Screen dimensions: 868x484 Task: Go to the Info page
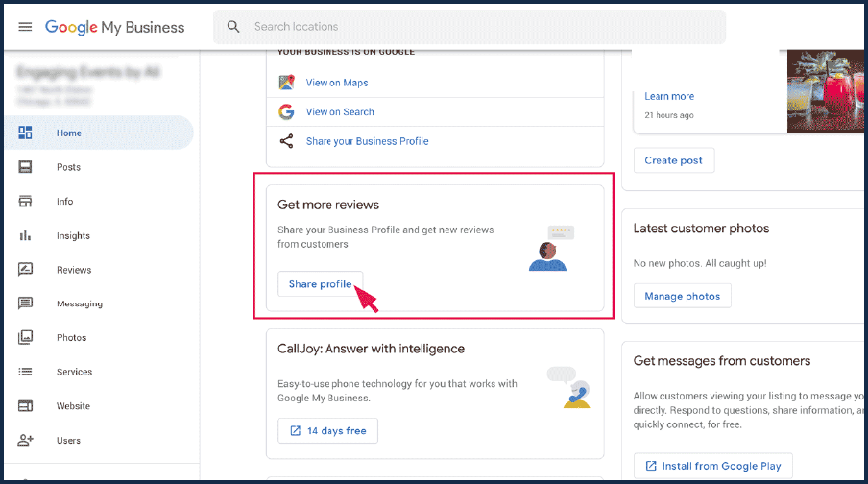click(64, 202)
